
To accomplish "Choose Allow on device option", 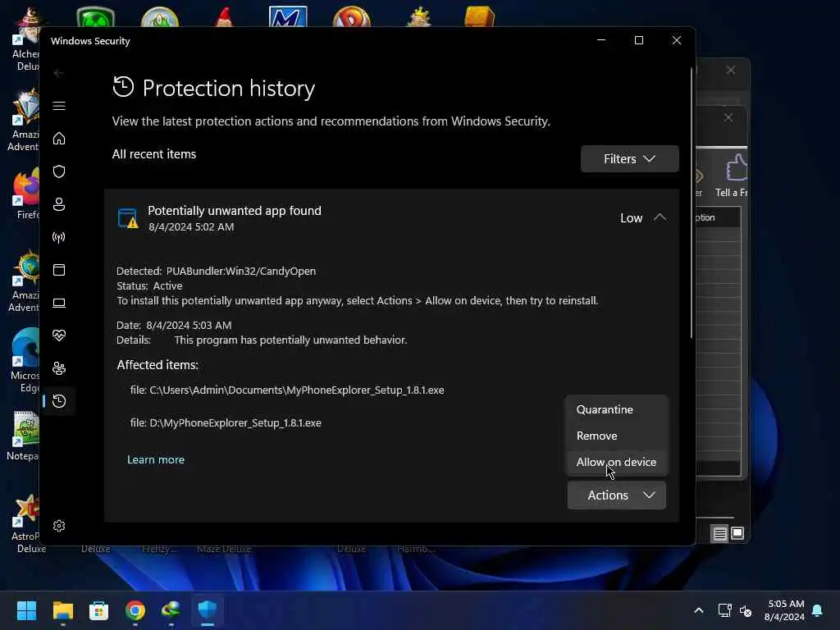I will (616, 462).
